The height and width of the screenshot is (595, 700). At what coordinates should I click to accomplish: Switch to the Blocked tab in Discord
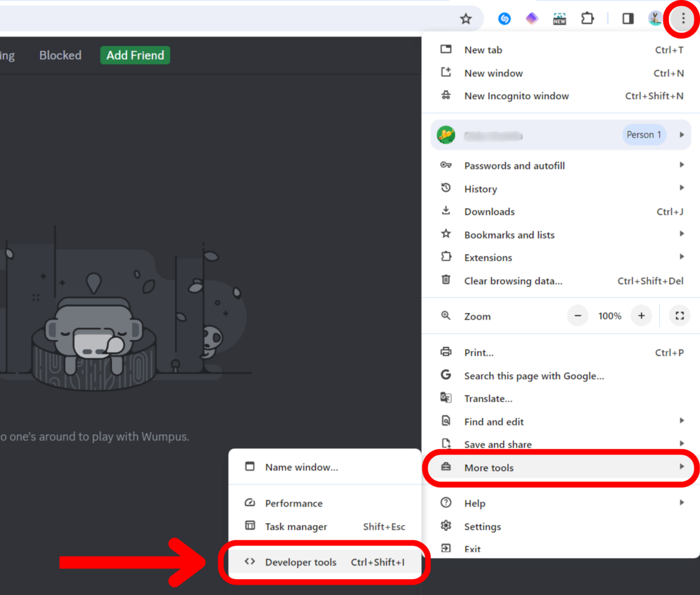60,55
